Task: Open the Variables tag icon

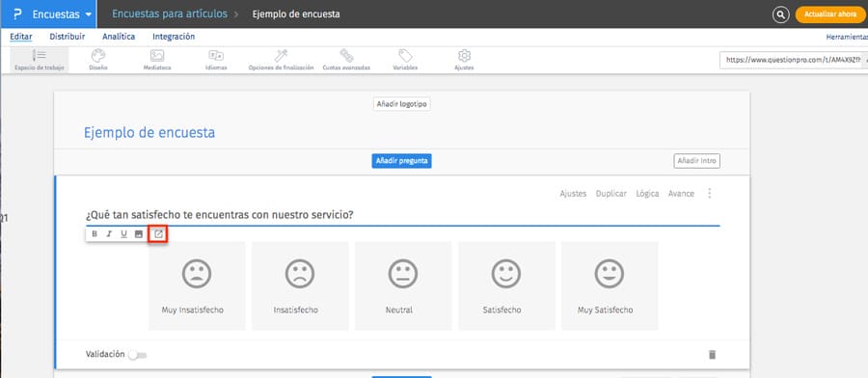Action: click(405, 55)
